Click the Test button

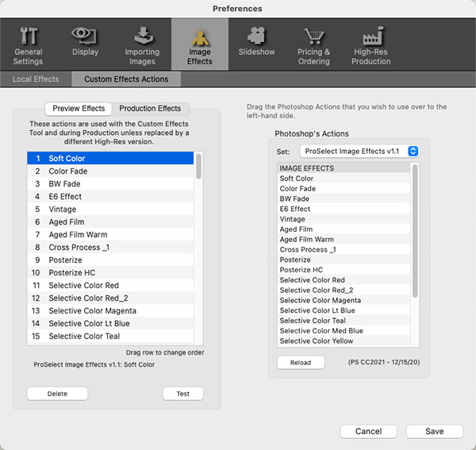[182, 394]
